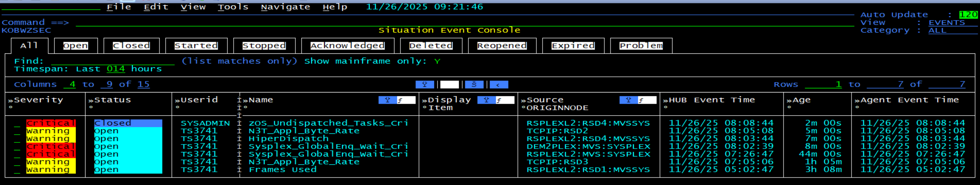The image size is (980, 185).
Task: Click the white blank toolbar box beside Columns
Action: click(449, 85)
